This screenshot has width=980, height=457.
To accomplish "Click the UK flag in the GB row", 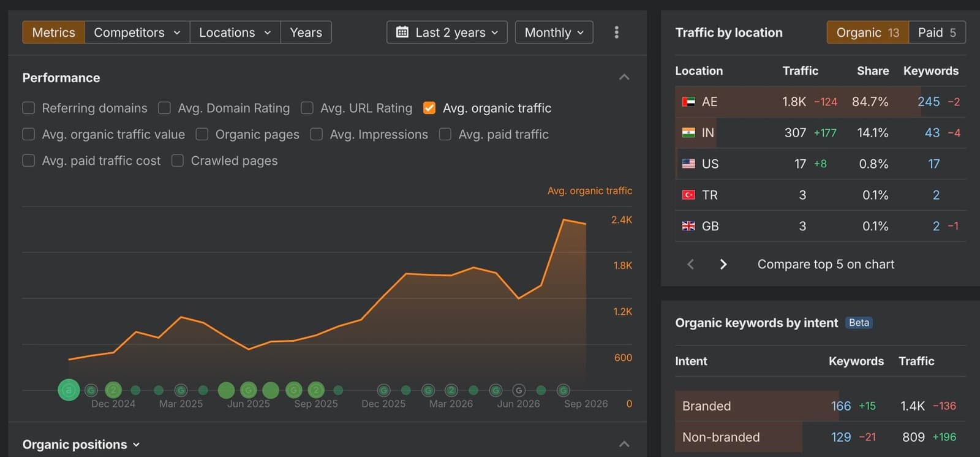I will pos(688,226).
